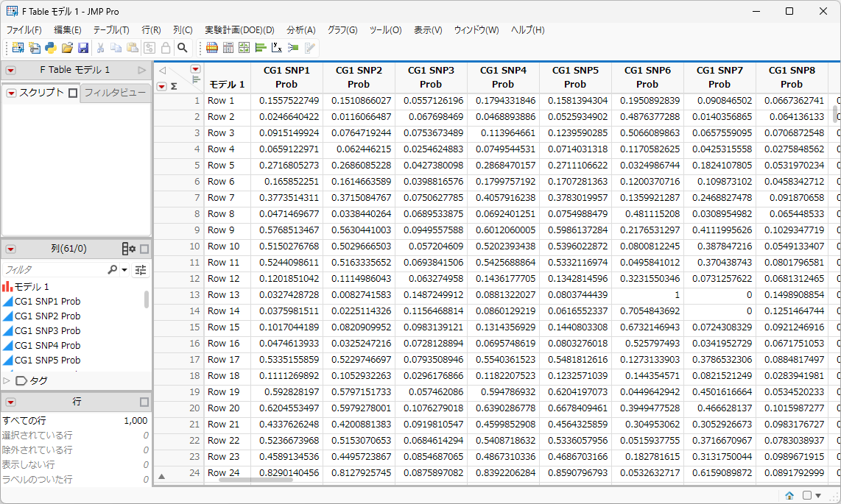Click the new script icon

pos(35,49)
